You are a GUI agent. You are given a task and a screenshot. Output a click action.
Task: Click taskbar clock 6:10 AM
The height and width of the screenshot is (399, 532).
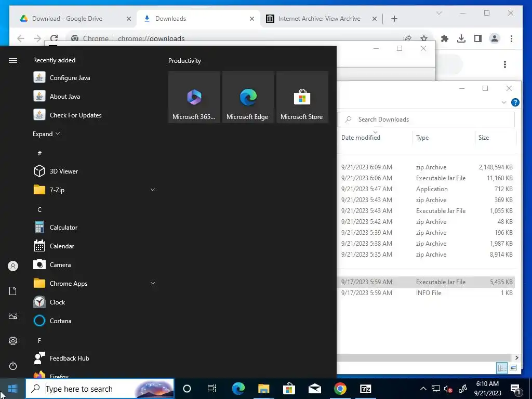click(487, 389)
